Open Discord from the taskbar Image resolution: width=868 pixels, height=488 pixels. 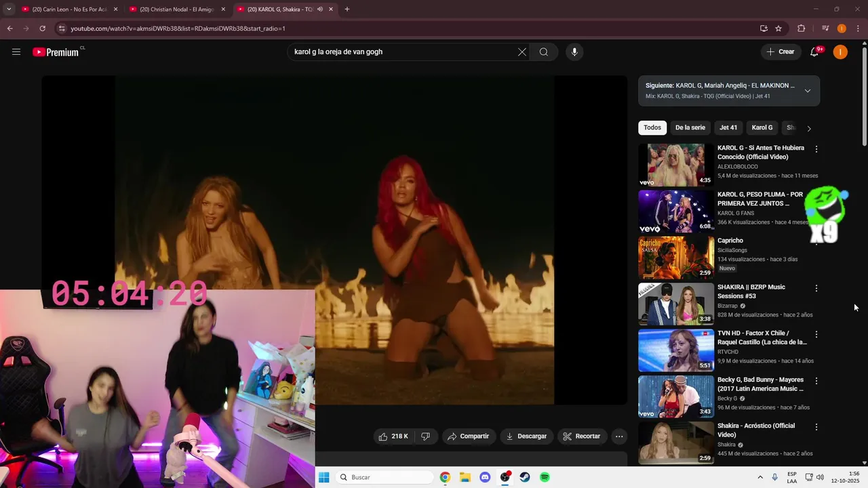(x=485, y=477)
